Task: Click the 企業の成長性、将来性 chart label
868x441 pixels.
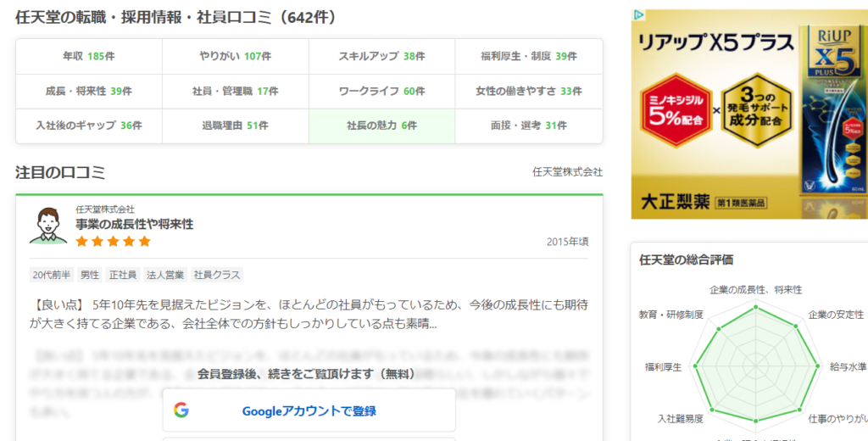Action: coord(755,290)
